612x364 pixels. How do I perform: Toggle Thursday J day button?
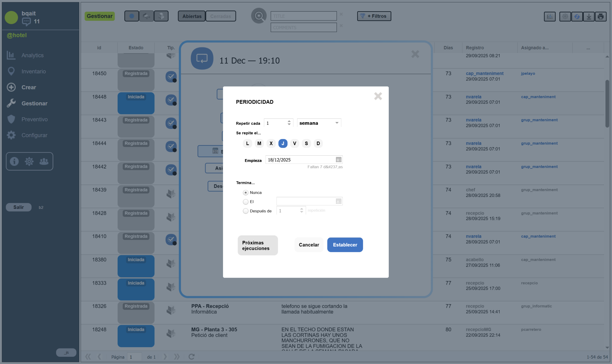(283, 143)
